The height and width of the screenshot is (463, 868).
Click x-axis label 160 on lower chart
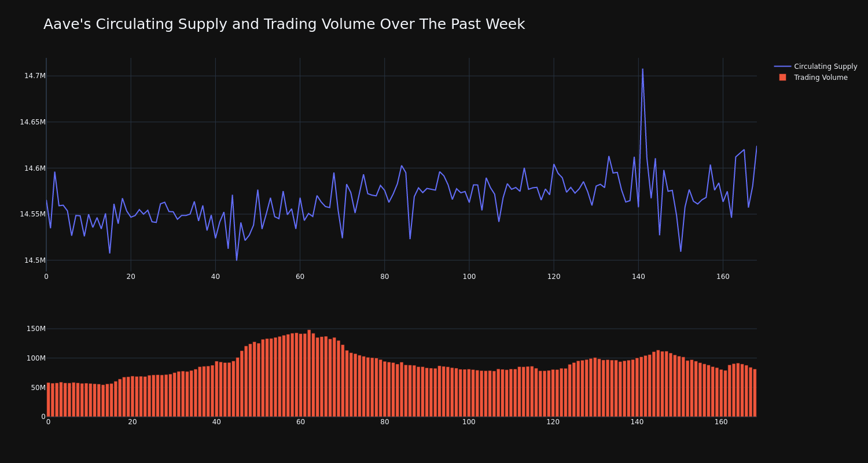click(721, 422)
